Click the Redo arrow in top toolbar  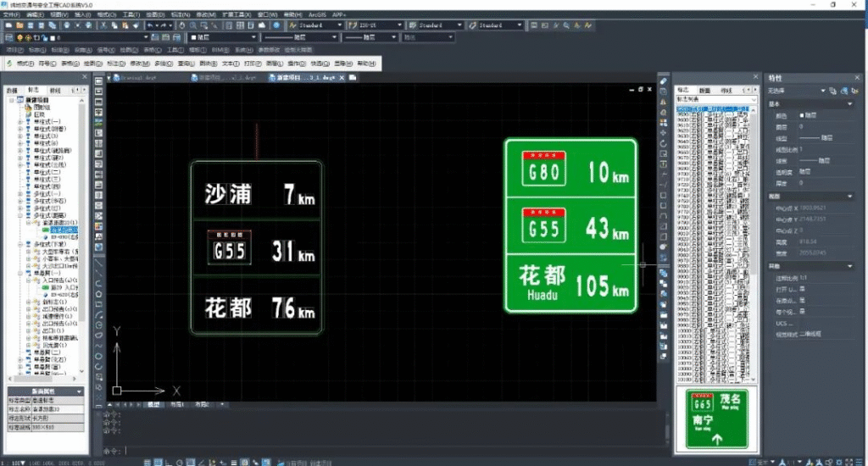point(163,25)
